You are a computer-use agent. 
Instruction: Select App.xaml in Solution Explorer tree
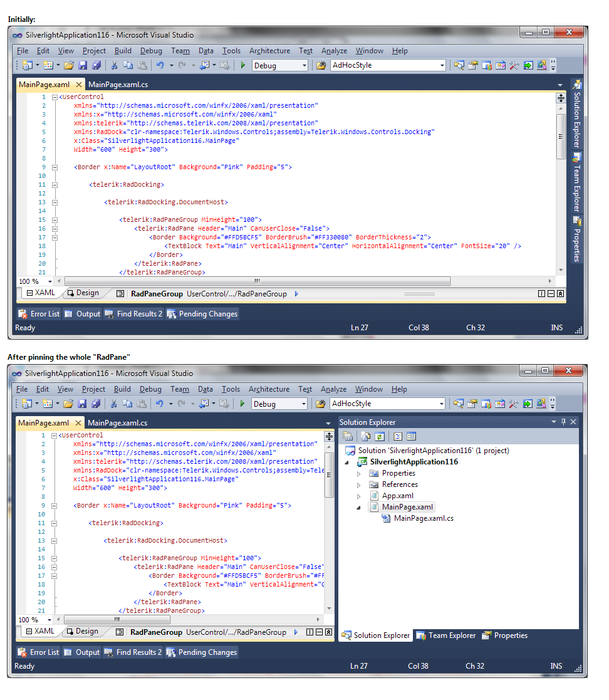397,496
